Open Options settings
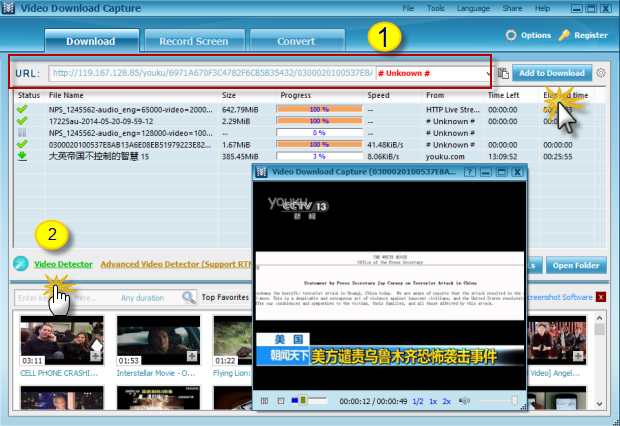Viewport: 620px width, 426px height. click(x=528, y=35)
